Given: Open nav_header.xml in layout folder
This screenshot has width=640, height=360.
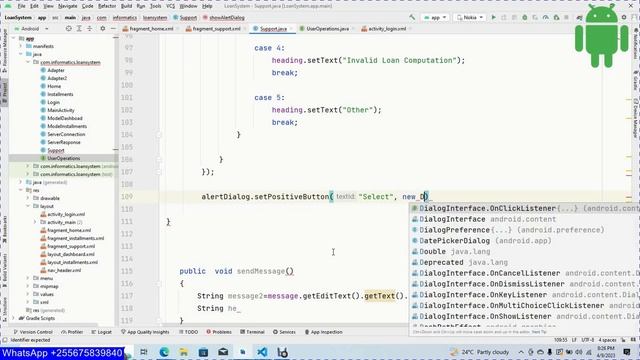Looking at the screenshot, I should (64, 270).
